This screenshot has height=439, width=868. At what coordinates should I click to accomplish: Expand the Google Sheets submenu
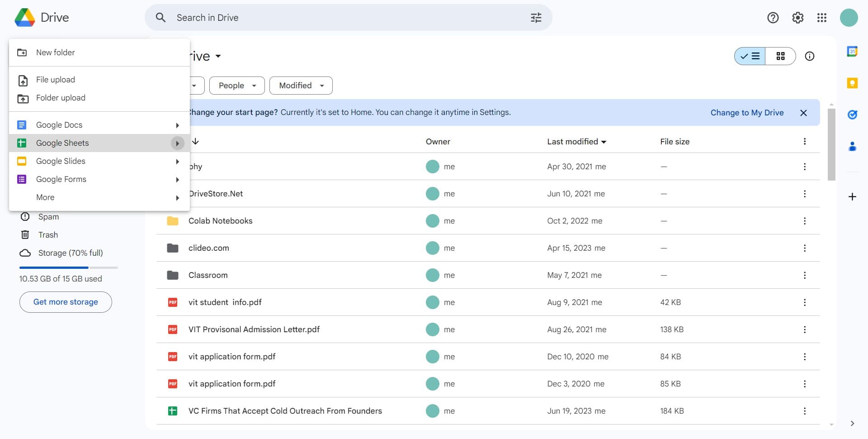click(177, 143)
